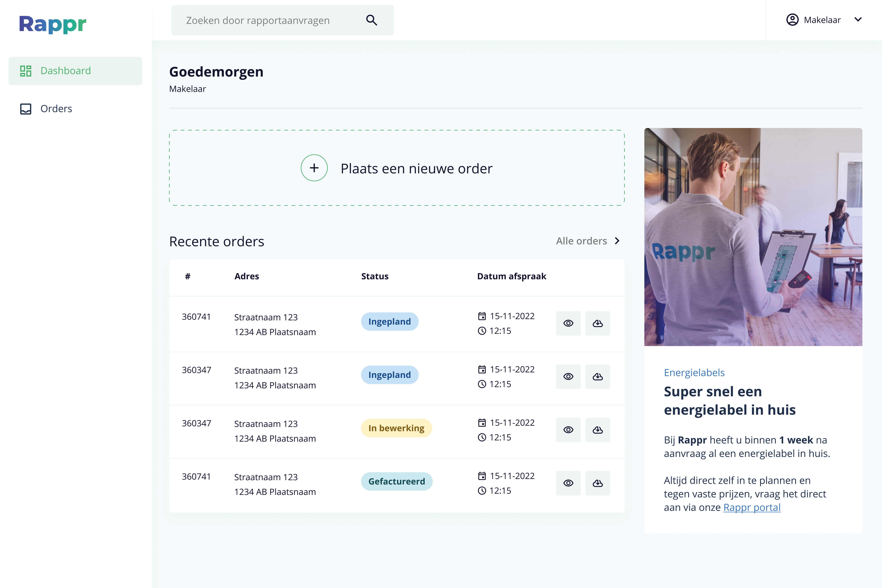The width and height of the screenshot is (882, 588).
Task: Open the Rappr portal link
Action: pos(752,507)
